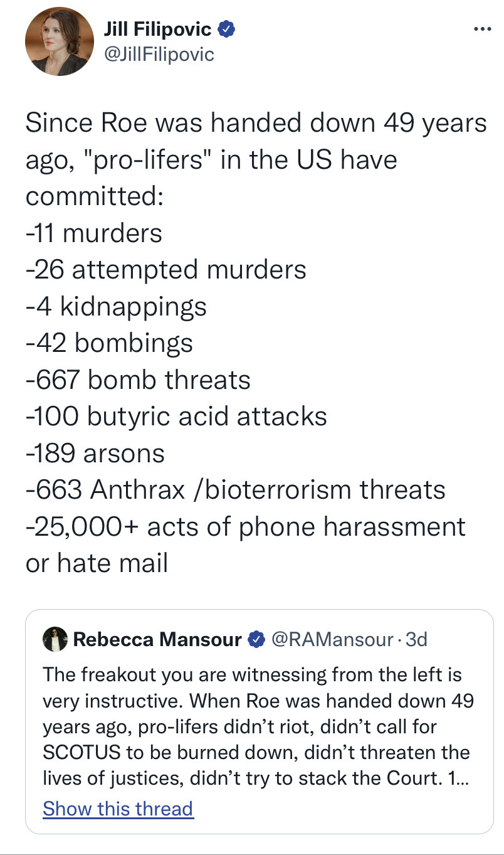
Task: Click the "-663 Anthrax /bioterrorism threats" line
Action: 236,489
